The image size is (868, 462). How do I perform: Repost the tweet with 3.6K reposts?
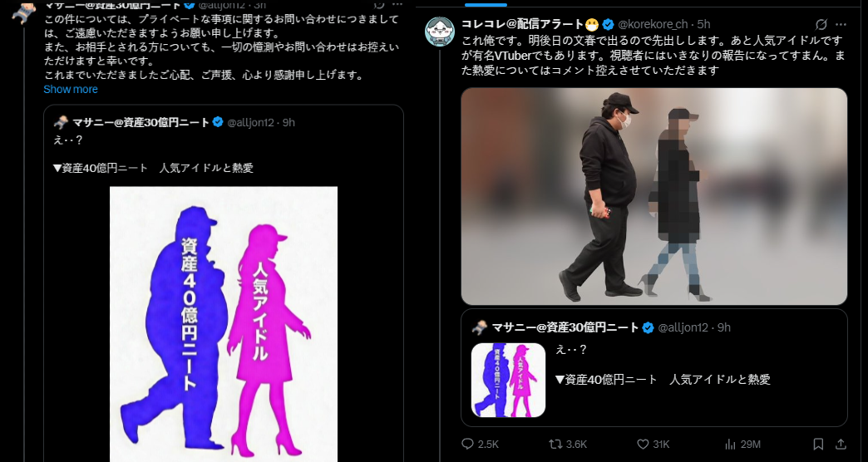[567, 445]
